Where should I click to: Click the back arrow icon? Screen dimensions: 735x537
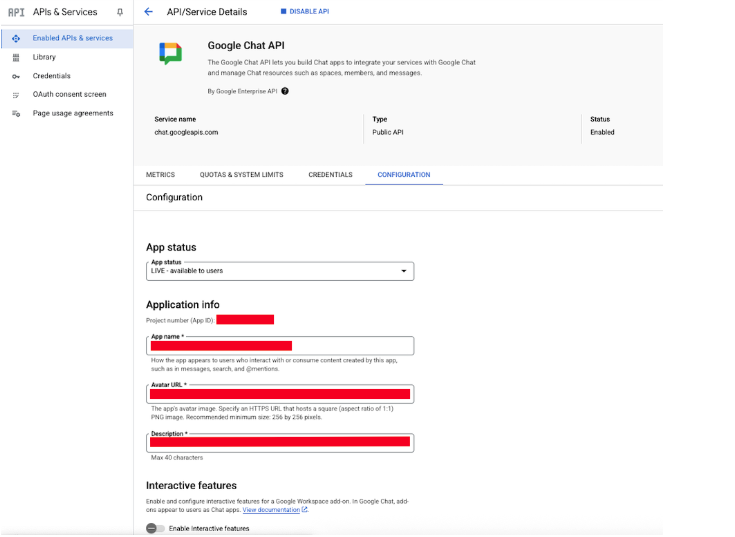pyautogui.click(x=149, y=12)
